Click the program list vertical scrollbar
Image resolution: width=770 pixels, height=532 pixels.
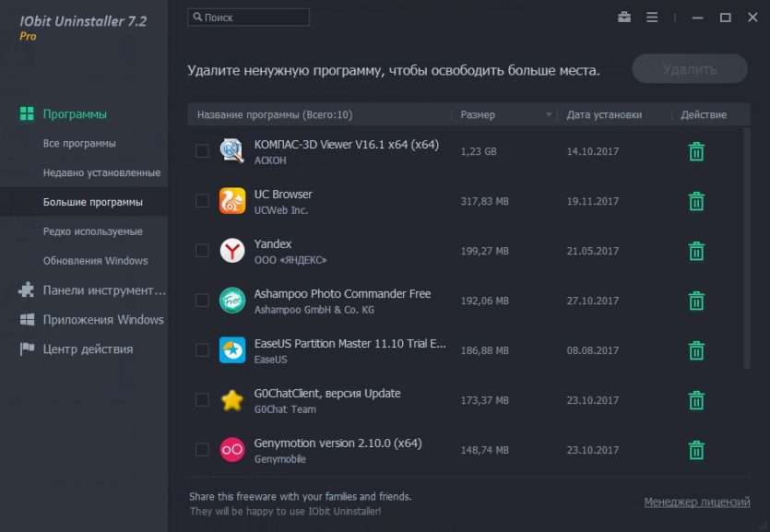pyautogui.click(x=746, y=248)
